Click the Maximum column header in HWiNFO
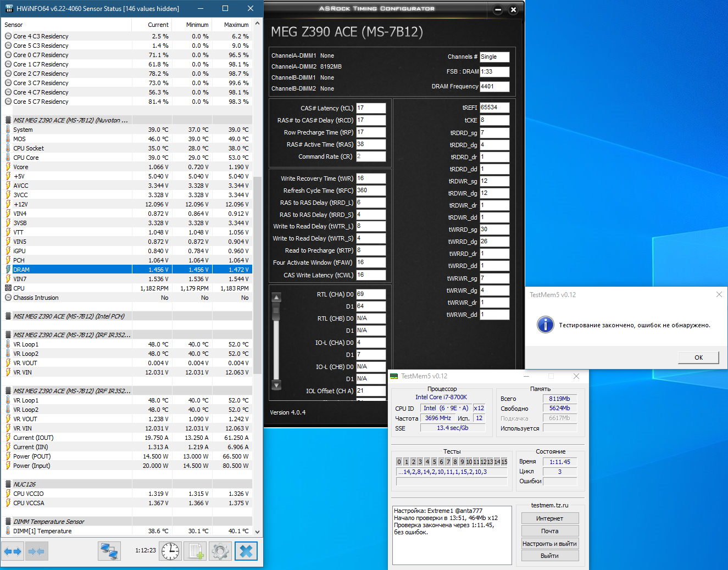This screenshot has width=728, height=570. tap(232, 25)
